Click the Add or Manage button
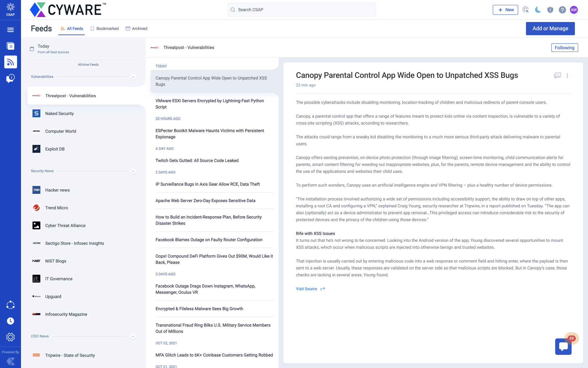588x368 pixels. click(x=550, y=29)
